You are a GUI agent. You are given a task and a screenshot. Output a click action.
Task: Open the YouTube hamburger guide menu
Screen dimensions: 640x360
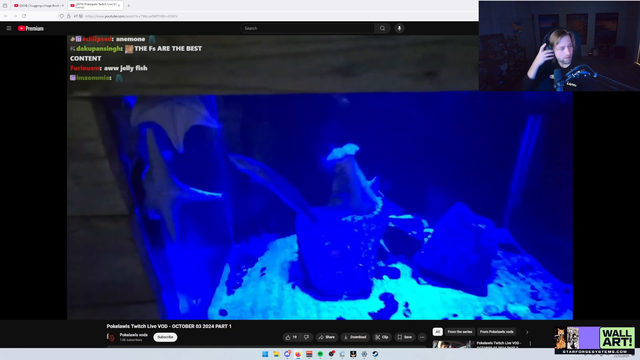[x=9, y=28]
